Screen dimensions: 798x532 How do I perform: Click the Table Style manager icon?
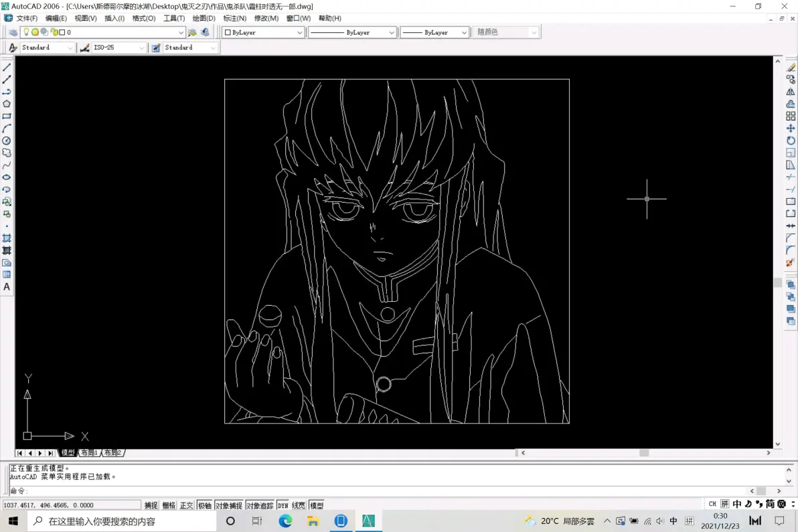point(156,48)
